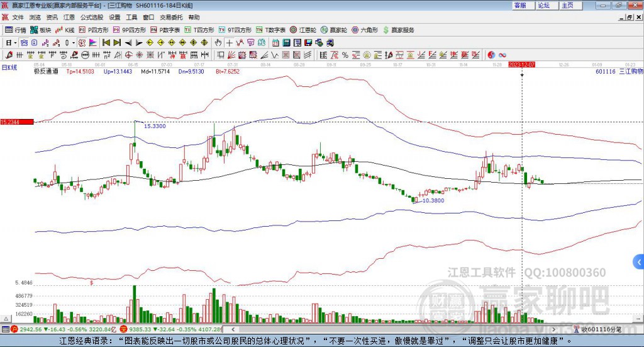Open the 公式选股 menu
Screen dimensions: 644x347
(92, 17)
